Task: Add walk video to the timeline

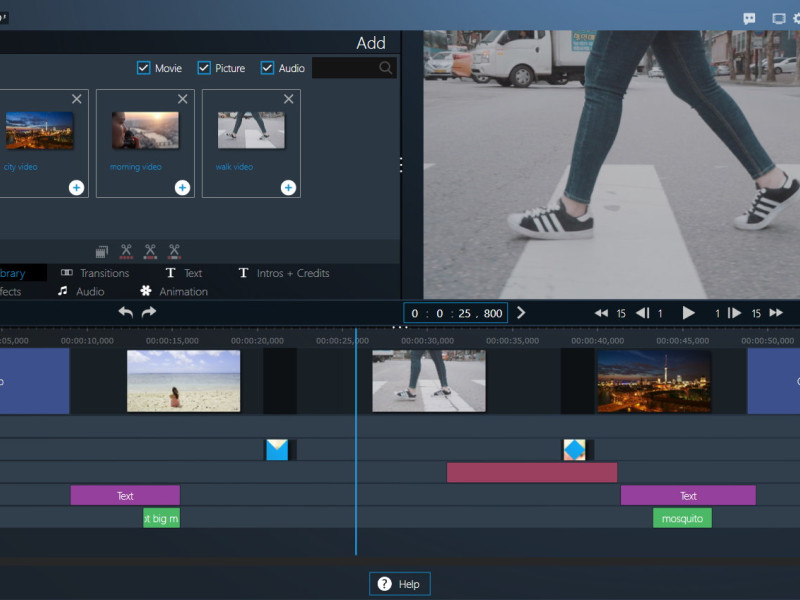Action: pyautogui.click(x=288, y=188)
